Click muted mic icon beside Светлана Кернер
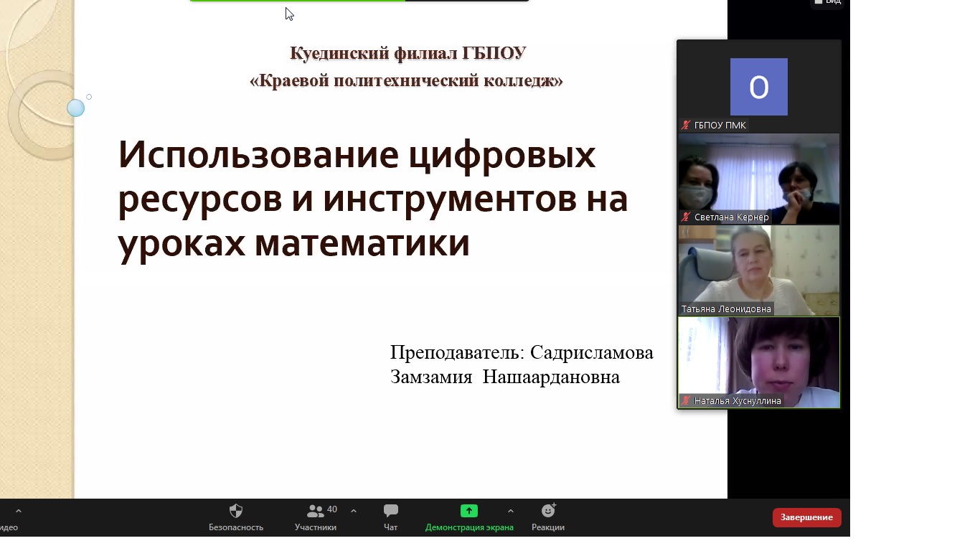Image resolution: width=980 pixels, height=551 pixels. (686, 217)
